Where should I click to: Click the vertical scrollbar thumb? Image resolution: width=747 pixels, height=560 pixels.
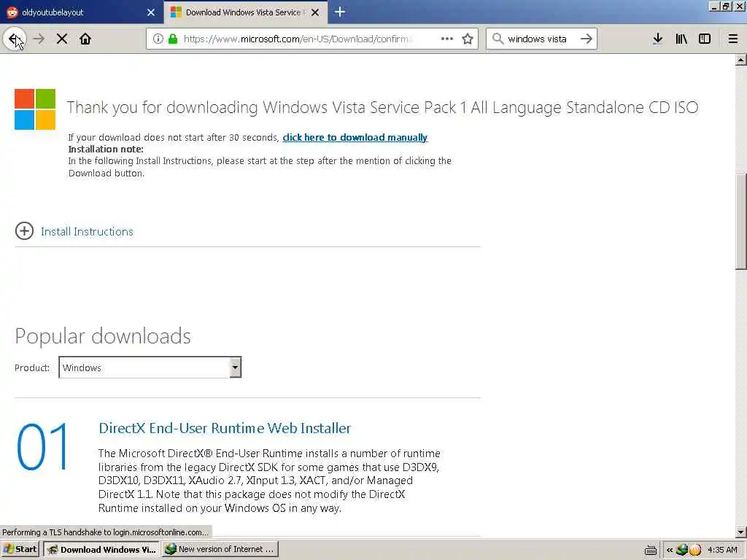click(x=741, y=222)
